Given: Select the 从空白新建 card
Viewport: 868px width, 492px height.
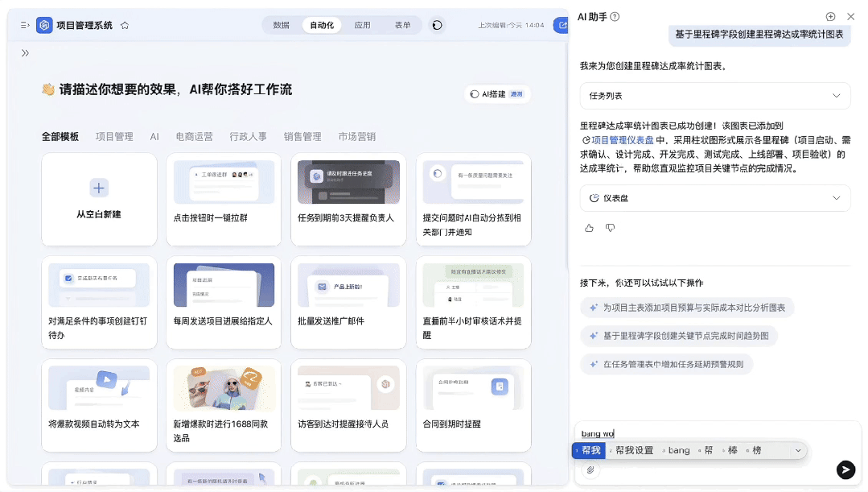Looking at the screenshot, I should point(99,199).
